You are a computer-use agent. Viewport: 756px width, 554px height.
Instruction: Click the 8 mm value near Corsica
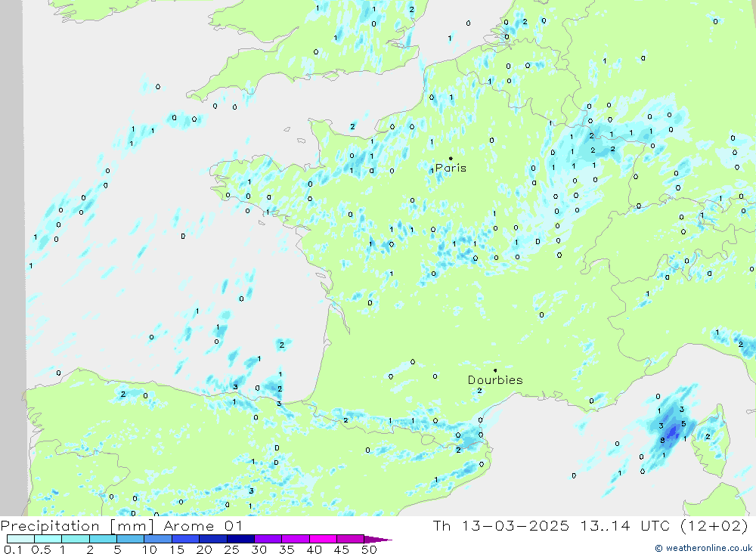pyautogui.click(x=662, y=440)
